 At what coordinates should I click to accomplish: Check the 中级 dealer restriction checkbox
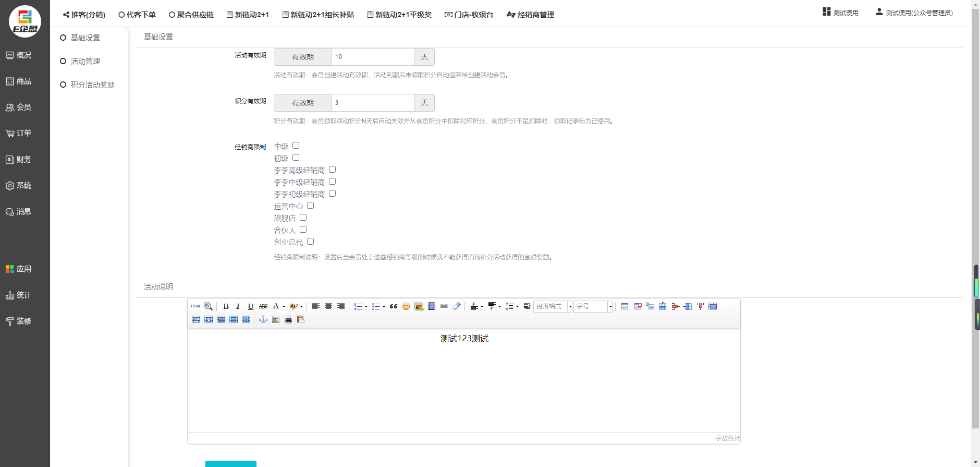pyautogui.click(x=296, y=146)
